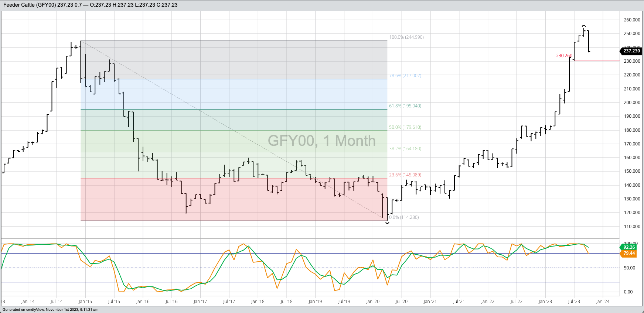Click the 260.000 label on price axis
The image size is (644, 313).
coord(632,20)
